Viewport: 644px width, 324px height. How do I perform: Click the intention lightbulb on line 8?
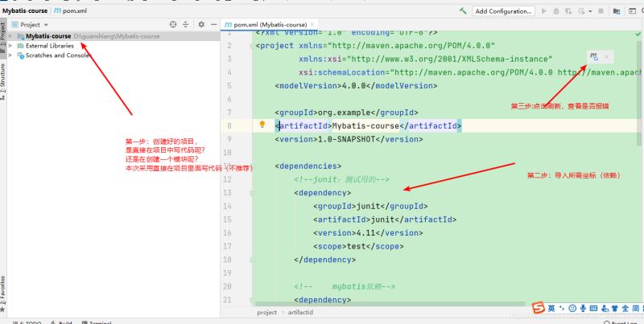pos(262,125)
